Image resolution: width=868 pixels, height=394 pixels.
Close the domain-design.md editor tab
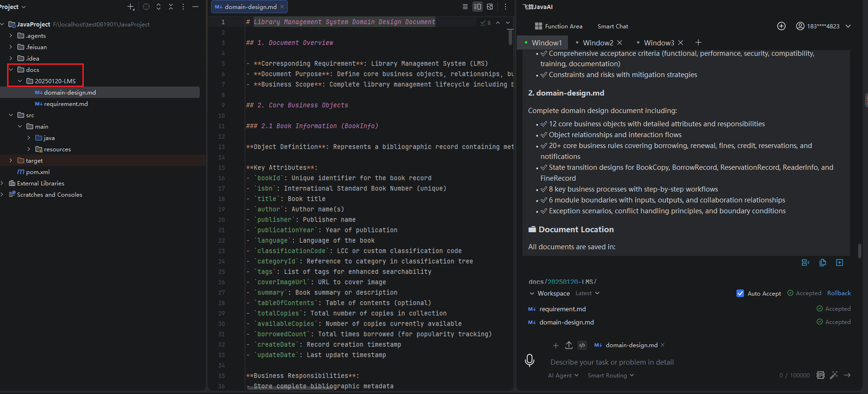click(x=282, y=7)
